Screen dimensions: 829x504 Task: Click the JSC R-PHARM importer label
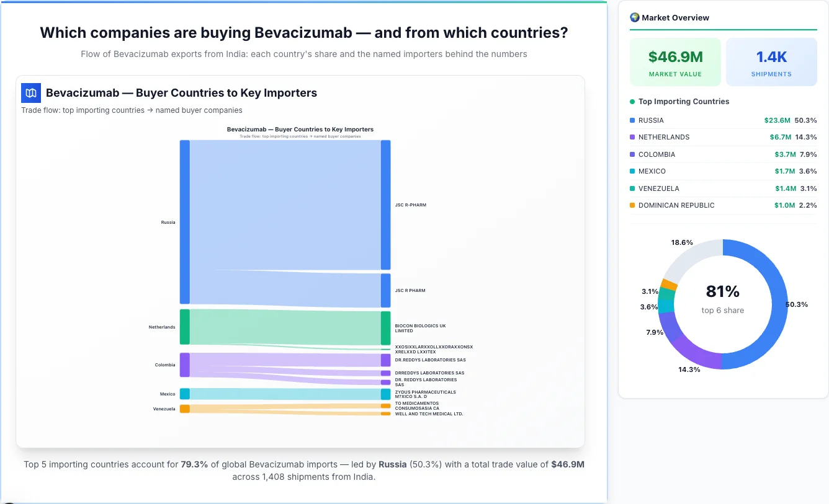(411, 205)
